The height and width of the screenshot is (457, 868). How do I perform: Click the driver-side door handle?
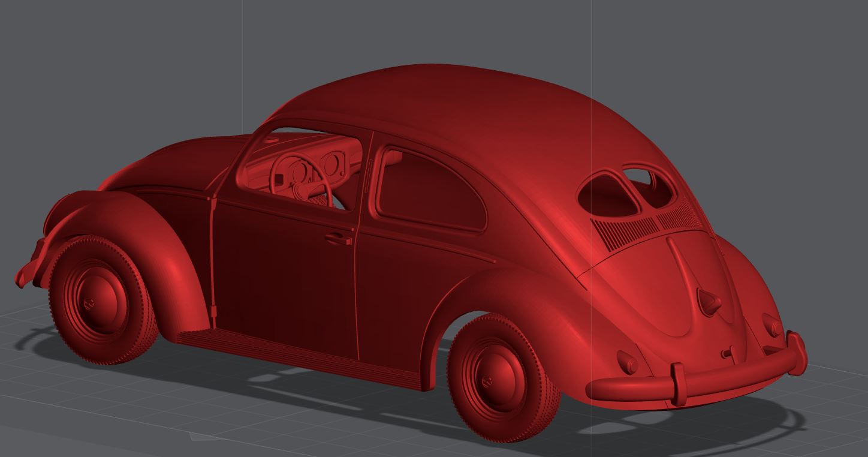[336, 238]
